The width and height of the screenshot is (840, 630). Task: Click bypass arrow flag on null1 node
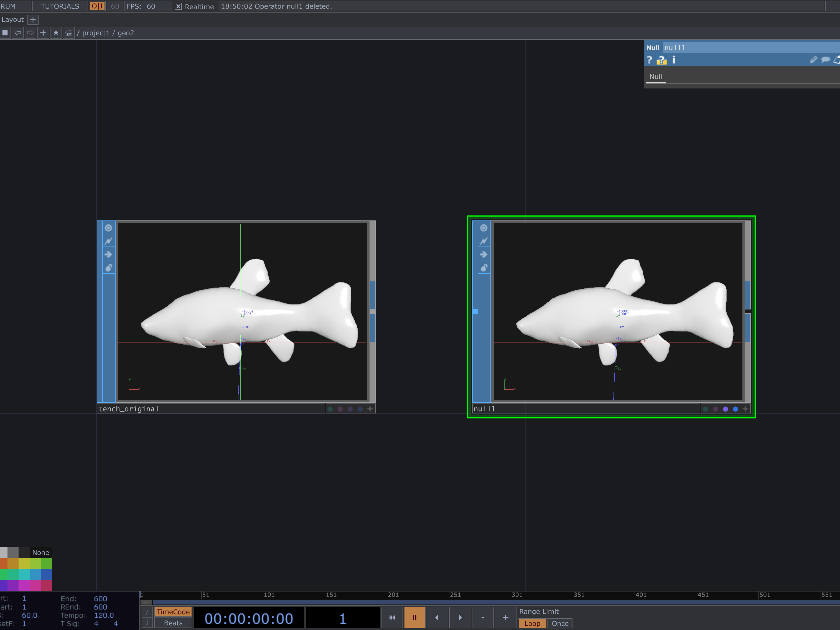483,255
